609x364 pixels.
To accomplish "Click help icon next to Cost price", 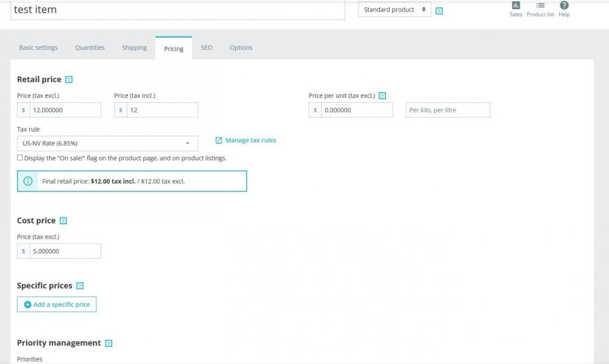I will [x=63, y=221].
